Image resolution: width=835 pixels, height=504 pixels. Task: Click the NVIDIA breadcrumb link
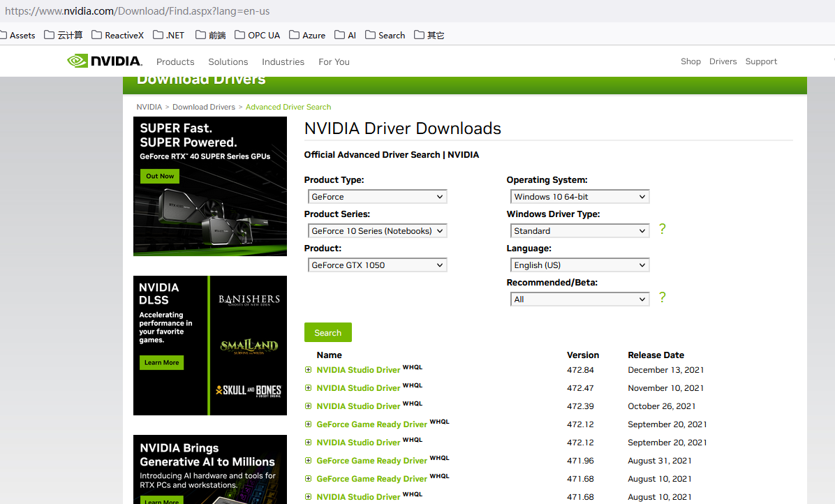pos(149,107)
